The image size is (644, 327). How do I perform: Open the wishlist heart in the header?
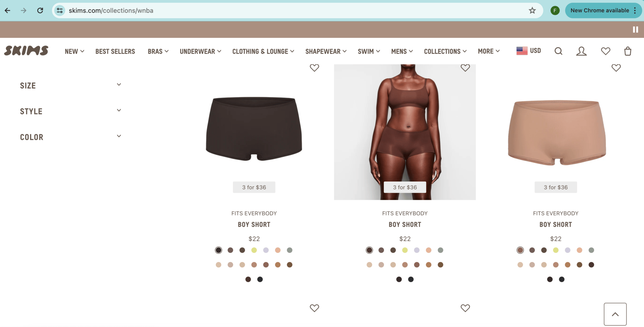point(605,51)
